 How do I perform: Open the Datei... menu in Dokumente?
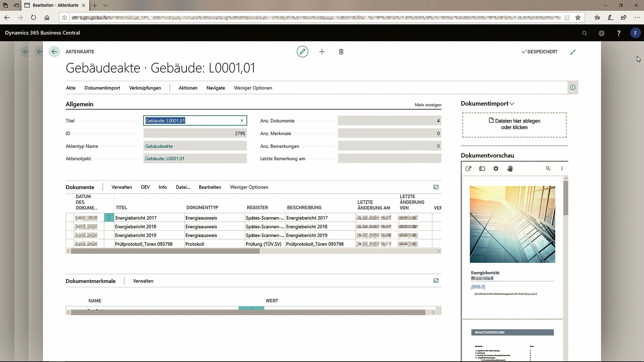click(183, 187)
